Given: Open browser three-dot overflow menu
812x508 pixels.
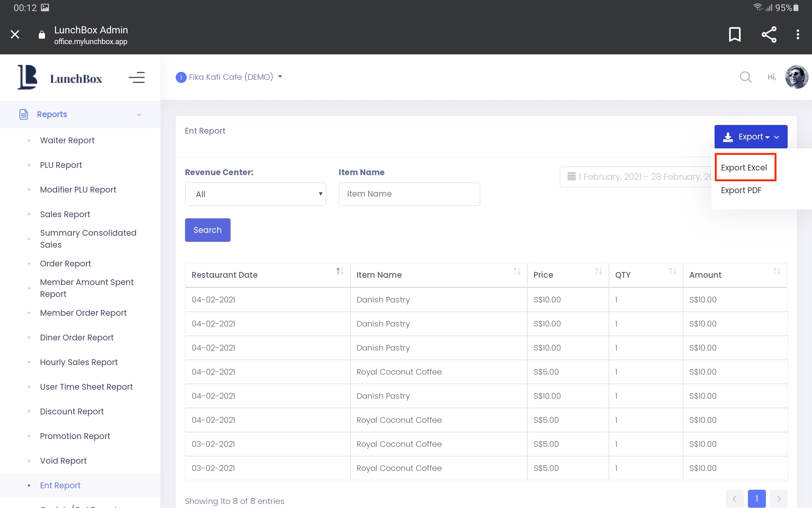Looking at the screenshot, I should coord(797,34).
